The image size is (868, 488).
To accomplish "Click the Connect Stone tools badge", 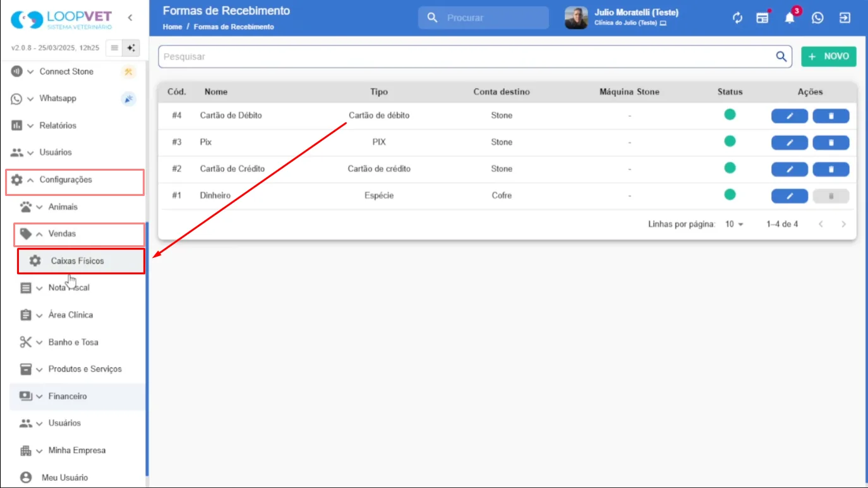I will pos(129,71).
